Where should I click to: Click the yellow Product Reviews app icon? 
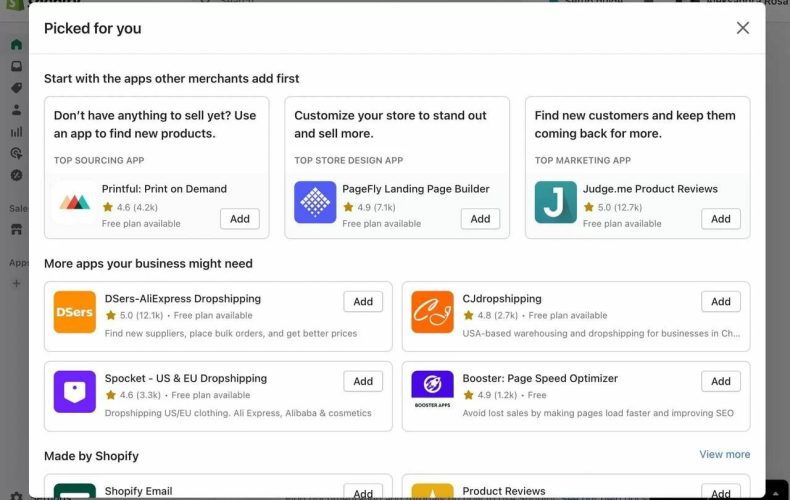tap(432, 491)
